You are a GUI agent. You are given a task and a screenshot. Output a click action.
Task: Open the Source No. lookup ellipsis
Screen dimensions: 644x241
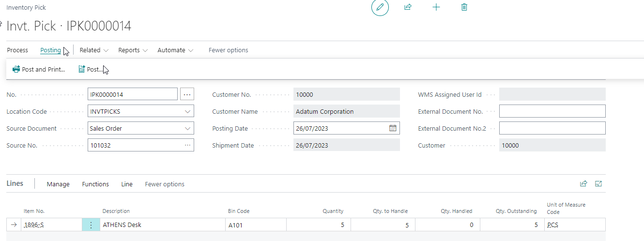pos(187,145)
